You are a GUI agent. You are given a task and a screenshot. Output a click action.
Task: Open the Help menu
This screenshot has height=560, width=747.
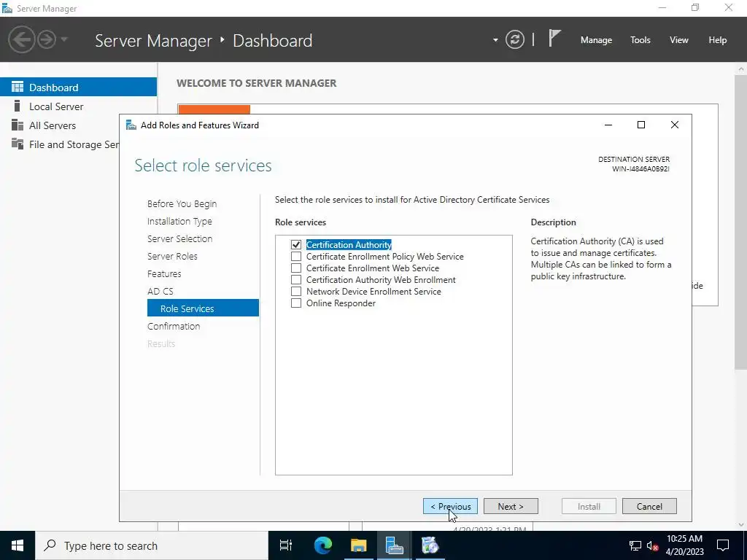pyautogui.click(x=717, y=40)
